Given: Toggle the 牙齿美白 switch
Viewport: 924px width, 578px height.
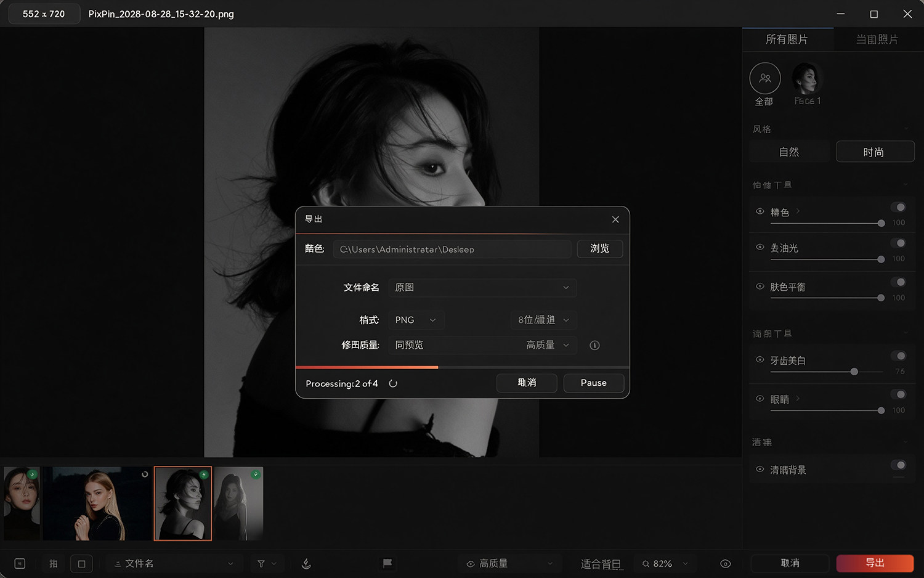Looking at the screenshot, I should (899, 356).
